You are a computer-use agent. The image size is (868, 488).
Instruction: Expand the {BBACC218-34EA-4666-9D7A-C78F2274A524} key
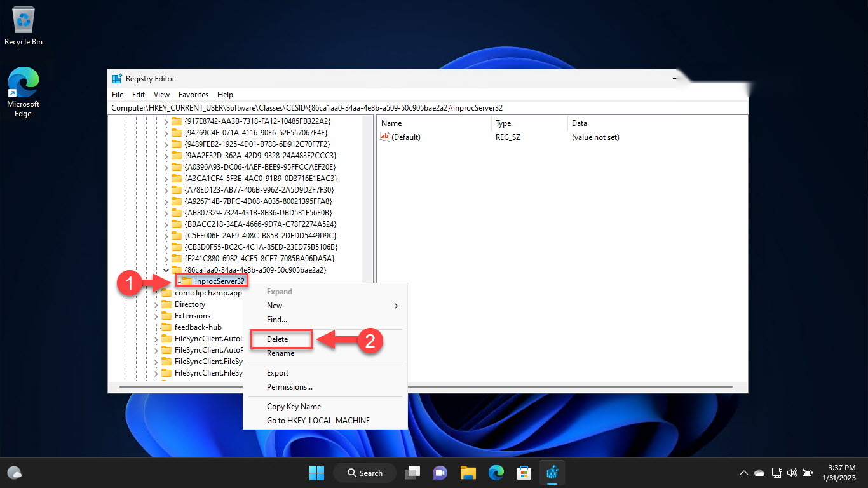click(x=166, y=224)
